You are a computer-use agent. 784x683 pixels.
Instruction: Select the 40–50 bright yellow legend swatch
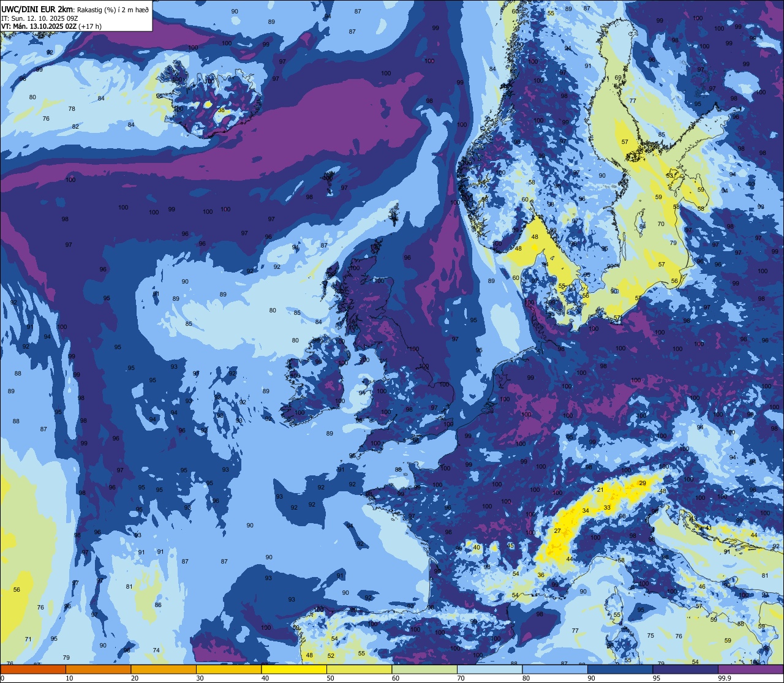pyautogui.click(x=294, y=669)
